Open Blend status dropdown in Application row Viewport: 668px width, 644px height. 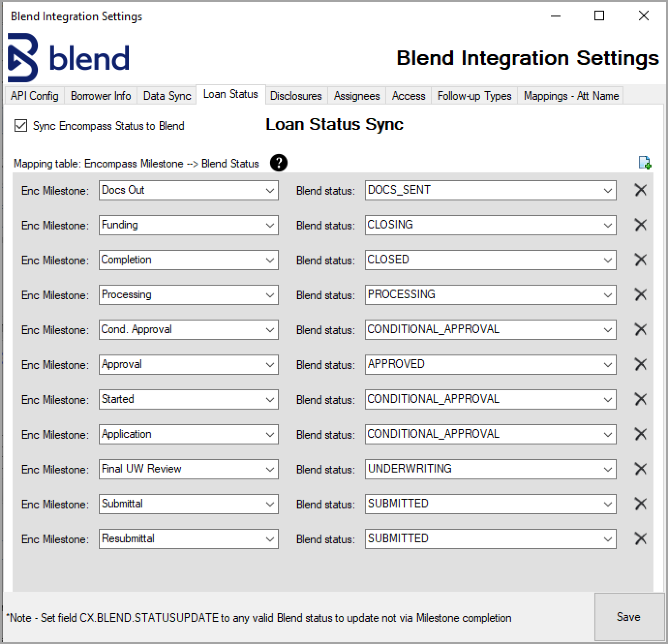click(490, 434)
